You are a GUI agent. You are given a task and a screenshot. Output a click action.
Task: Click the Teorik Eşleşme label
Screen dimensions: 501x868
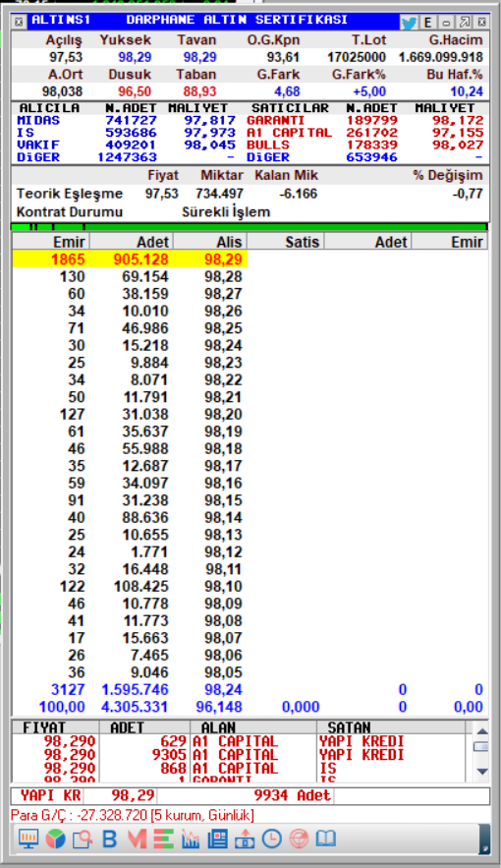(70, 194)
